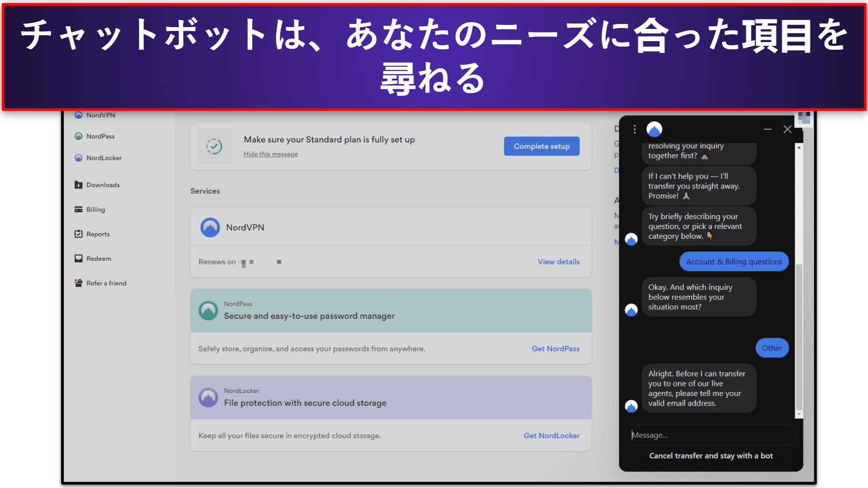This screenshot has height=488, width=868.
Task: Click the chat scrollbar down arrow
Action: pos(799,414)
